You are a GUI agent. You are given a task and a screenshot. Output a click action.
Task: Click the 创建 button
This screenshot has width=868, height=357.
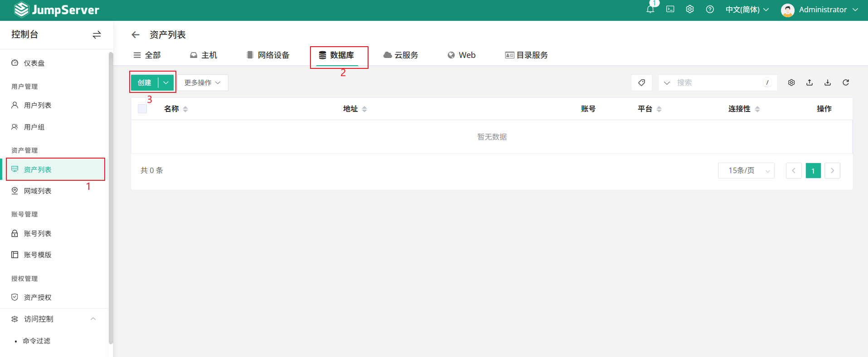[x=145, y=82]
